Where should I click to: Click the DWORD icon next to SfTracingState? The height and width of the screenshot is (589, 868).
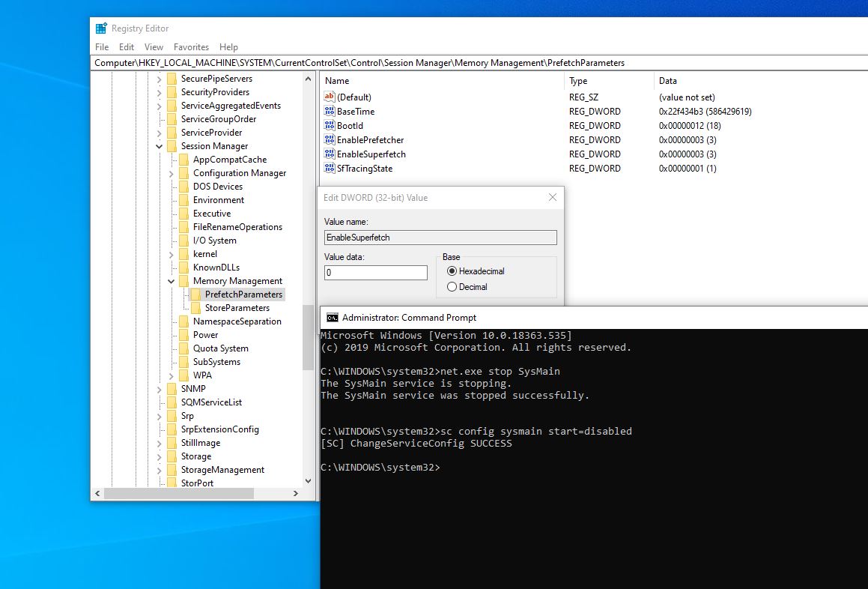click(x=328, y=168)
